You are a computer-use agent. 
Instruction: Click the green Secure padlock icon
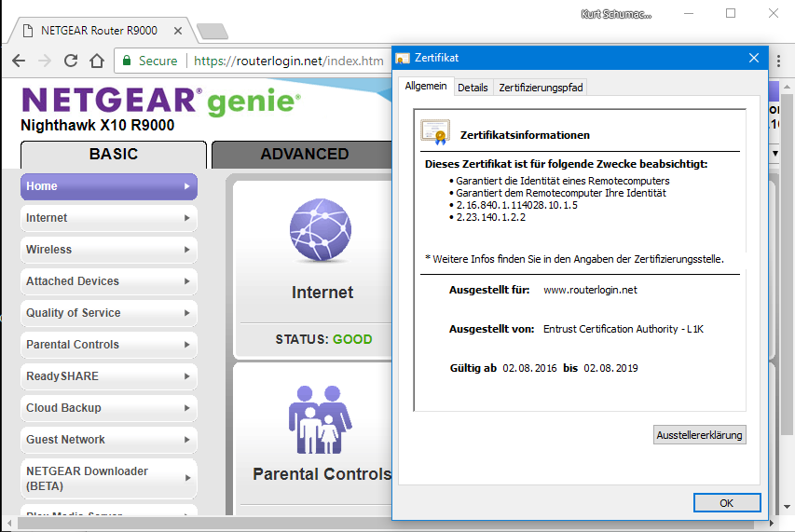(127, 61)
